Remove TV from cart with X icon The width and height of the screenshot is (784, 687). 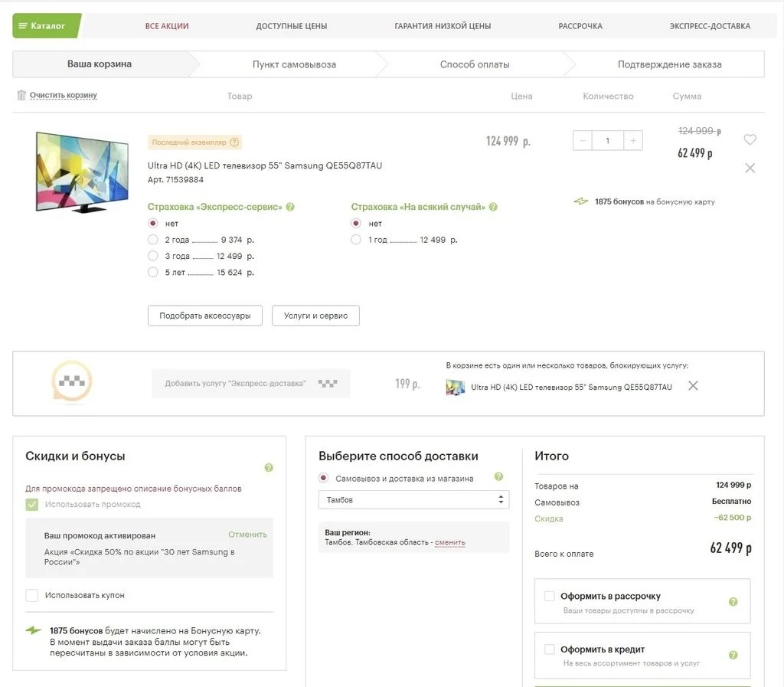point(750,168)
